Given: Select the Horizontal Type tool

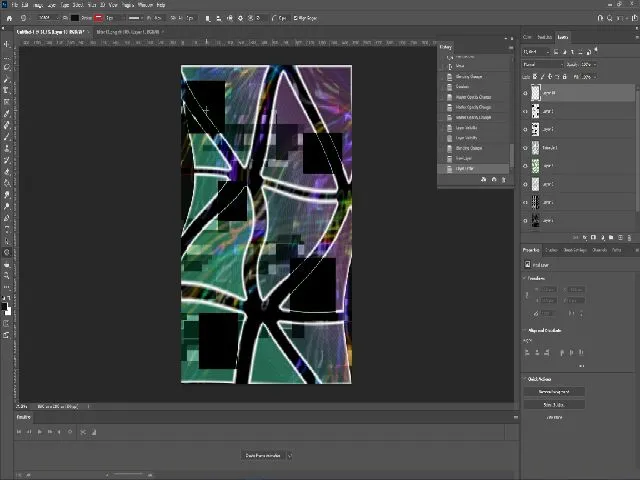Looking at the screenshot, I should click(x=7, y=229).
